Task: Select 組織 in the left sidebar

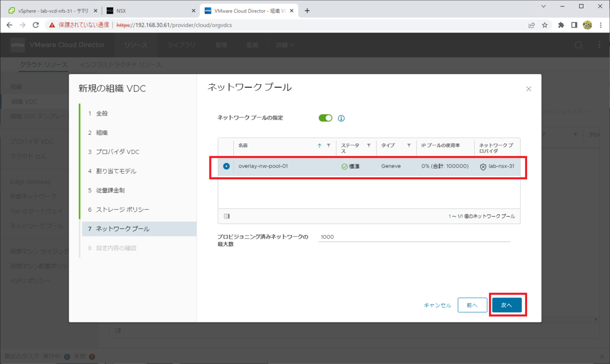Action: pos(16,87)
